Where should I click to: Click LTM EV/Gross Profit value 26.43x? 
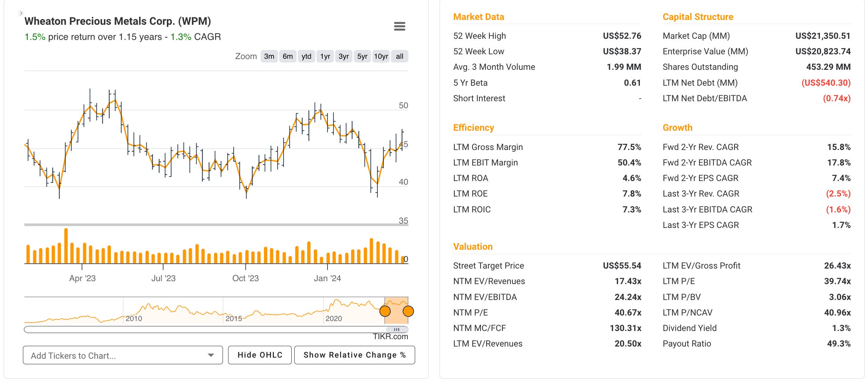click(837, 266)
